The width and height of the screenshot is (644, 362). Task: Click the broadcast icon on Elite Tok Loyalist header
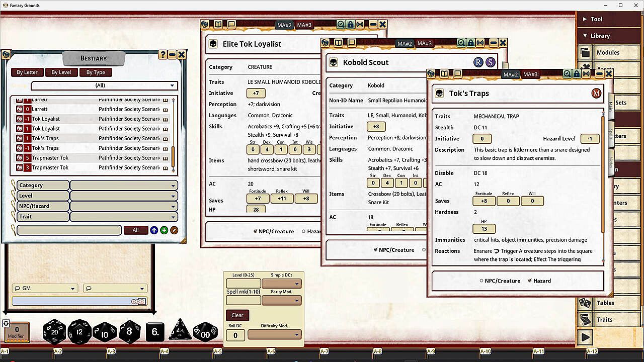(x=360, y=24)
